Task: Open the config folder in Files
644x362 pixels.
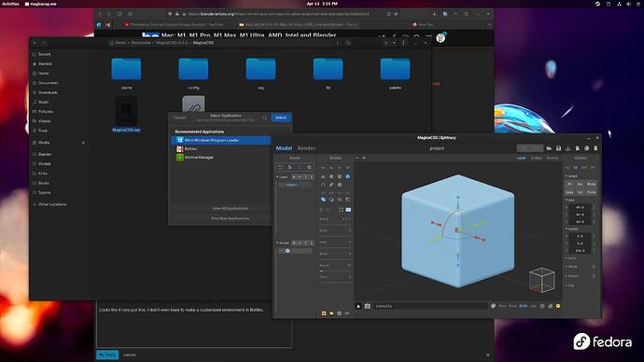Action: coord(193,73)
